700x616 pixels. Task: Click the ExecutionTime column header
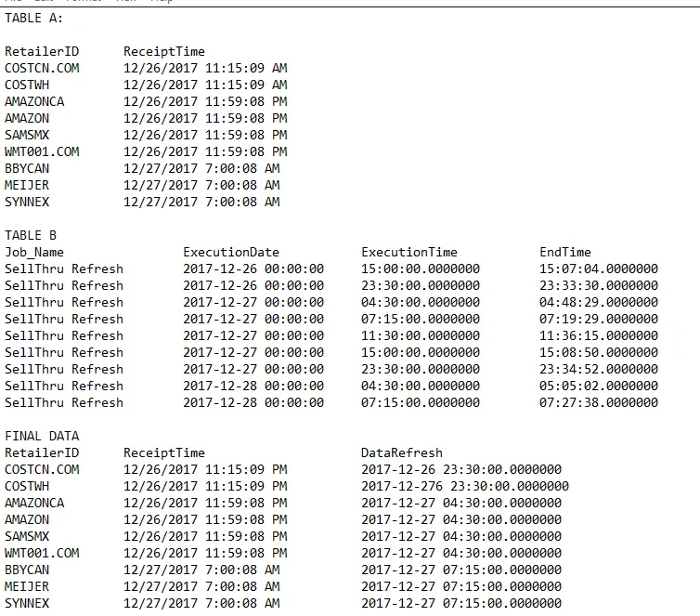point(409,253)
